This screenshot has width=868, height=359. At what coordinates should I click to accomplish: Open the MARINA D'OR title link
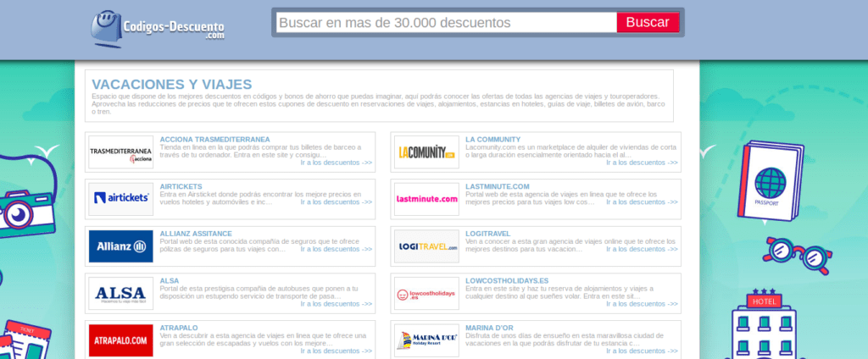(489, 328)
